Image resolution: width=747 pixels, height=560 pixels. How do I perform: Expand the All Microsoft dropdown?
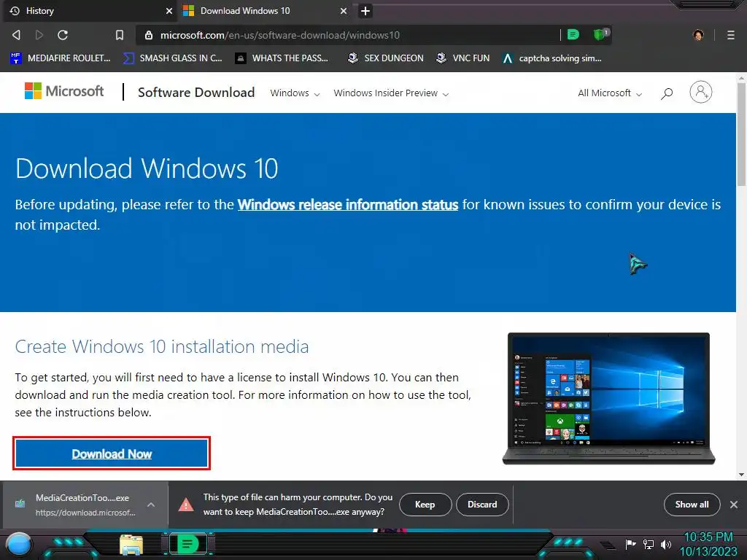click(610, 93)
